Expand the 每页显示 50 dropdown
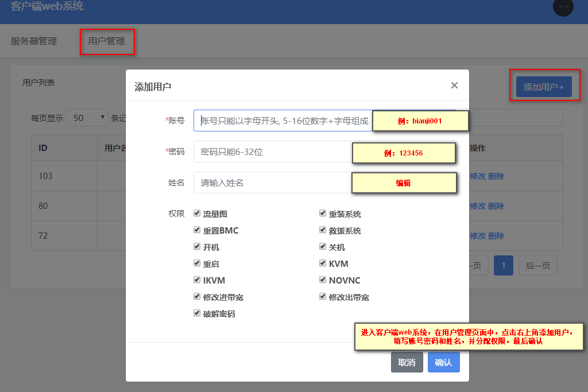 coord(87,118)
